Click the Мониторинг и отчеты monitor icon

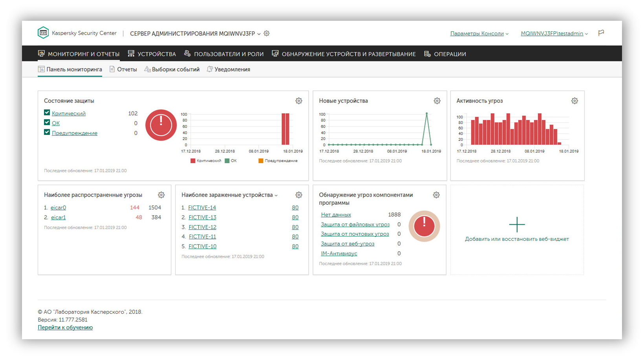coord(41,54)
